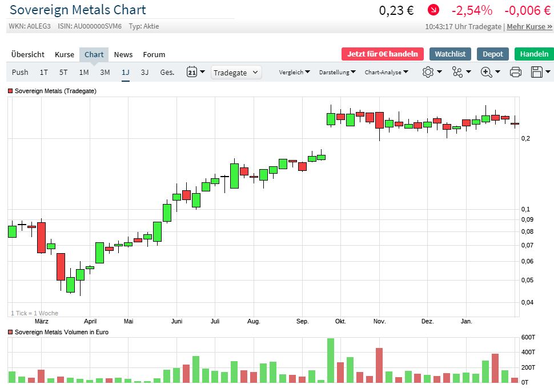
Task: Open the calendar date range picker
Action: click(192, 72)
